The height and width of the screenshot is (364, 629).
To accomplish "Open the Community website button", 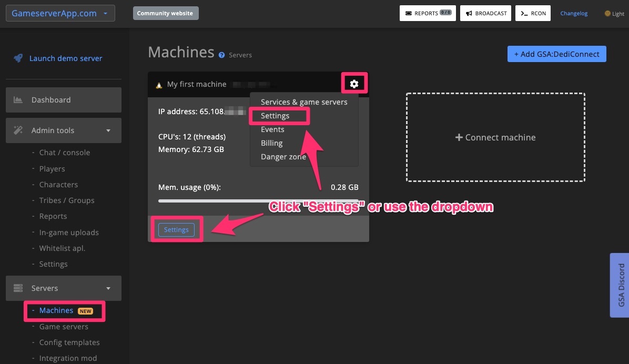I will 165,13.
